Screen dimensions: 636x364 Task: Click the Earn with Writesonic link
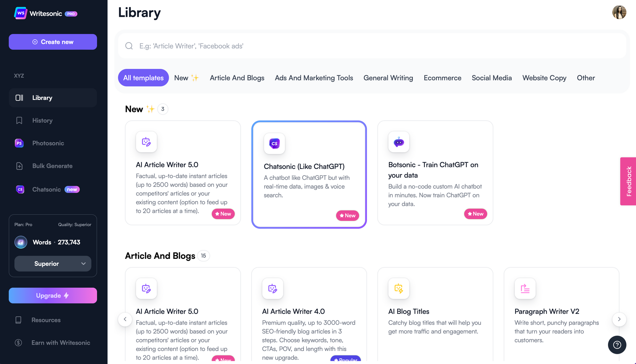click(61, 342)
